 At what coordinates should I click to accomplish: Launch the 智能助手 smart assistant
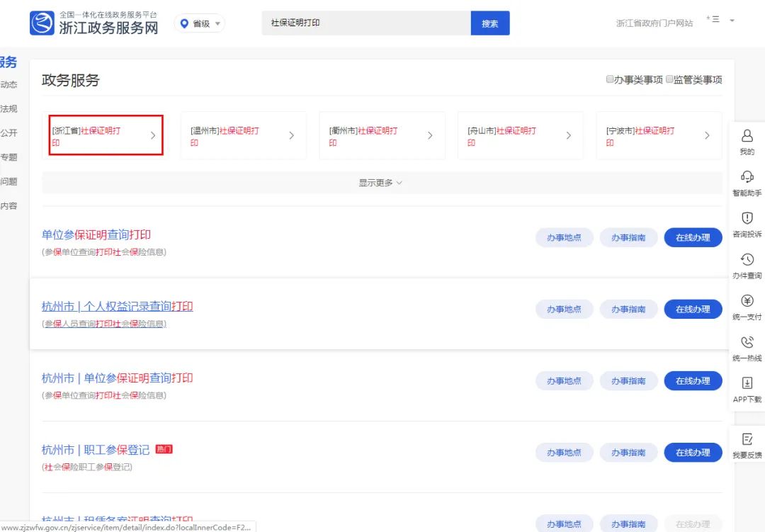tap(747, 183)
